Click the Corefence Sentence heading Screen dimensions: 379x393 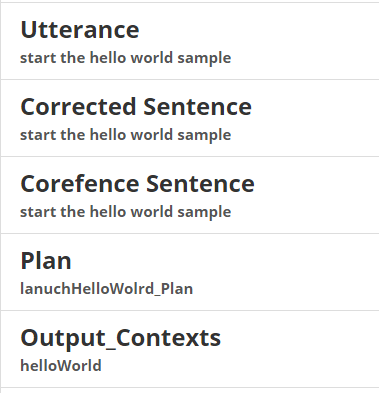click(137, 184)
